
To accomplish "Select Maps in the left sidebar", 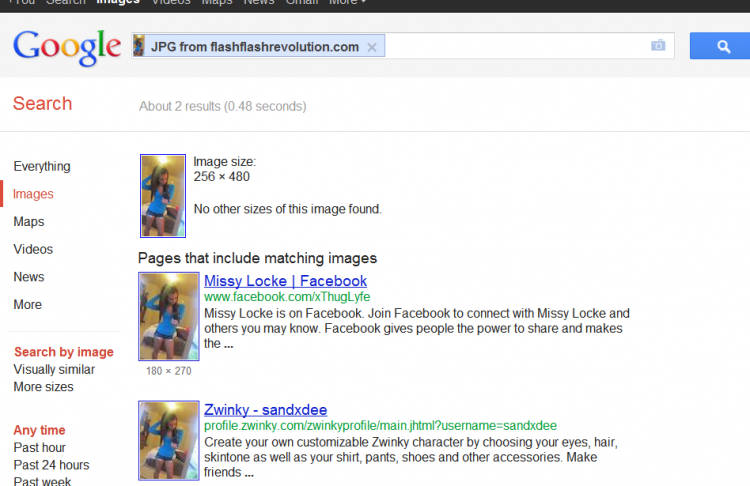I will [29, 221].
